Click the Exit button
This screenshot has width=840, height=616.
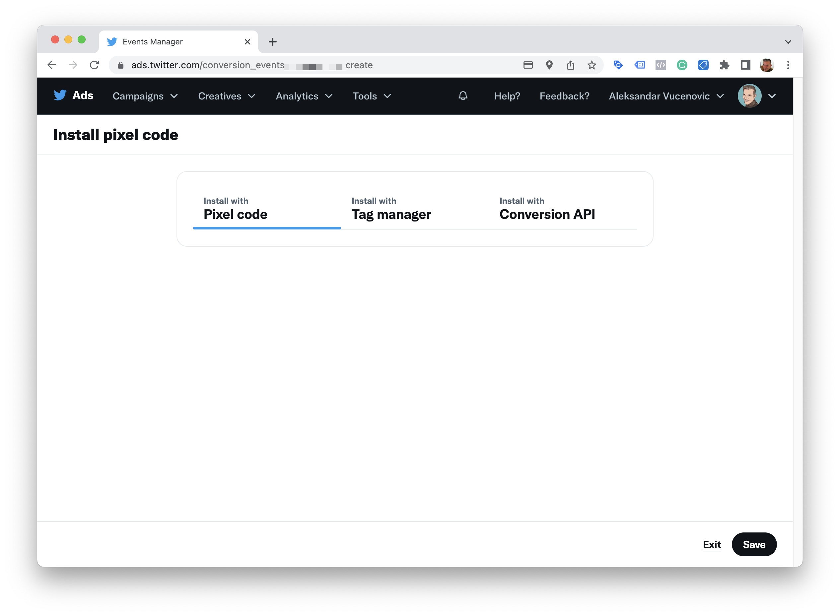tap(712, 544)
